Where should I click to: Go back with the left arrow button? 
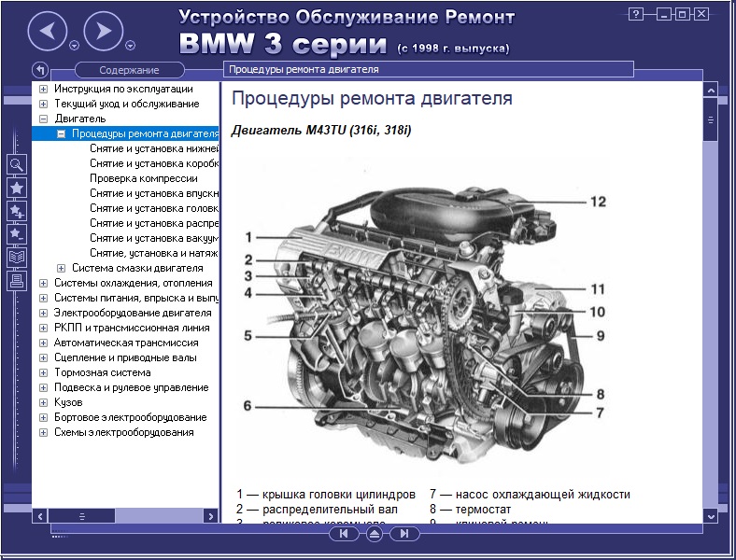(47, 31)
